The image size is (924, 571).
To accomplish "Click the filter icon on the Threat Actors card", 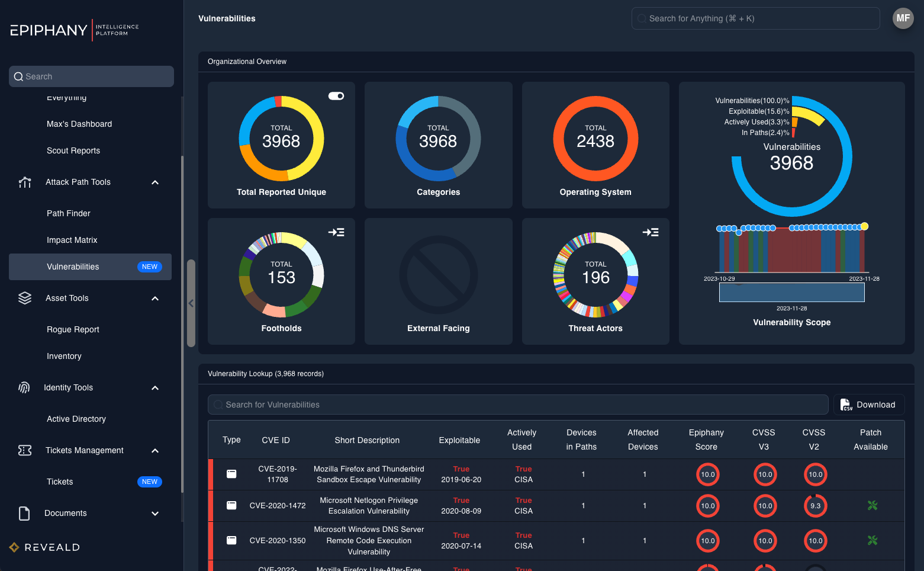I will point(651,232).
